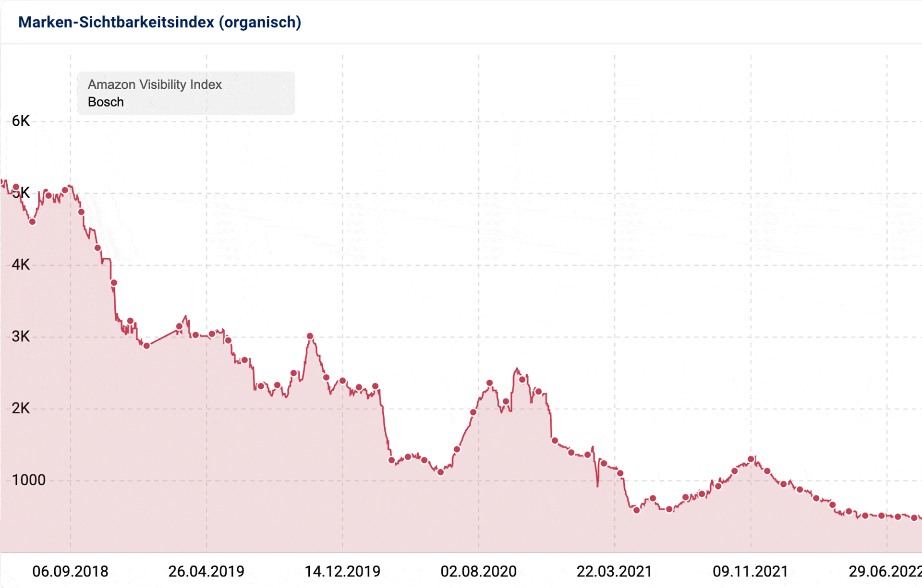Click the lowest data point just after 22.03.2021
The height and width of the screenshot is (588, 922).
point(637,510)
